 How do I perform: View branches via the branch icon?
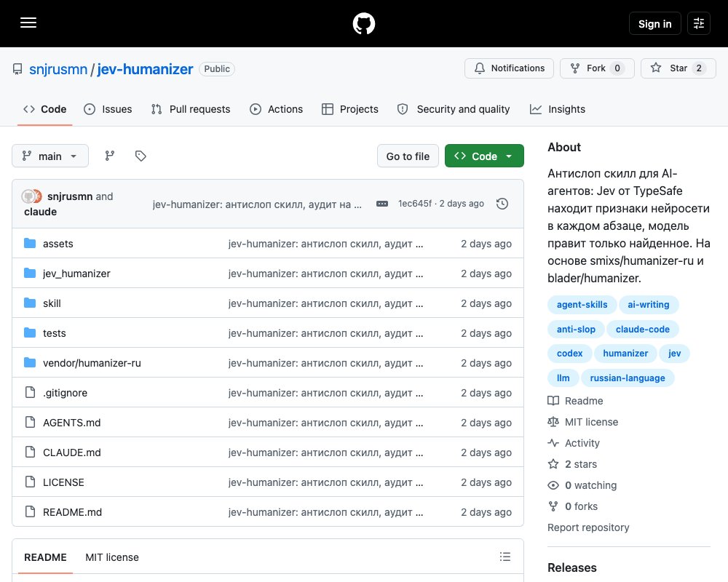coord(110,156)
